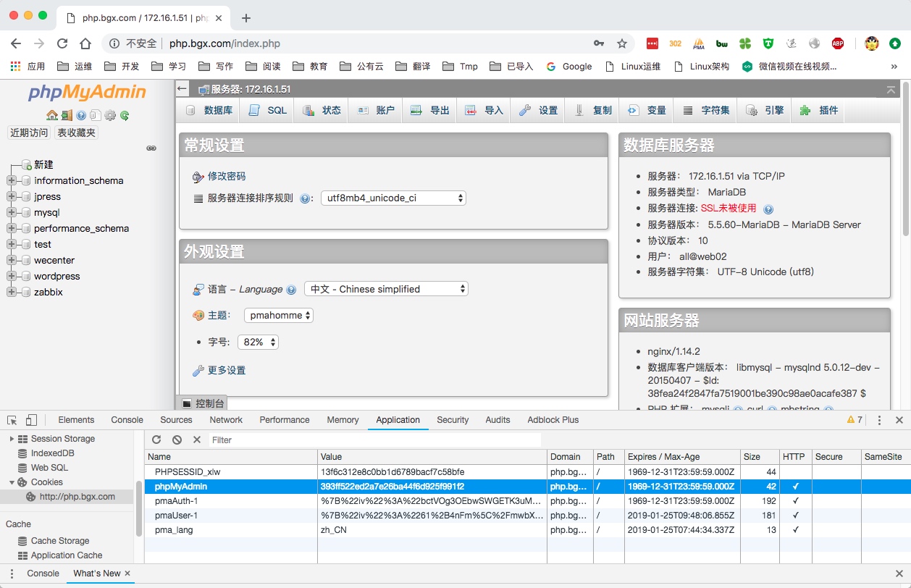Open the SQL tab
911x588 pixels.
tap(268, 111)
